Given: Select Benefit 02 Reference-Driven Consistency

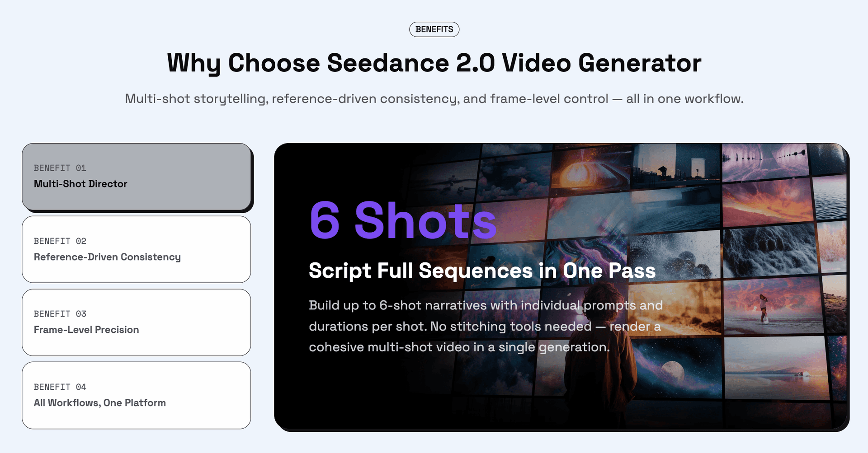Looking at the screenshot, I should tap(136, 249).
